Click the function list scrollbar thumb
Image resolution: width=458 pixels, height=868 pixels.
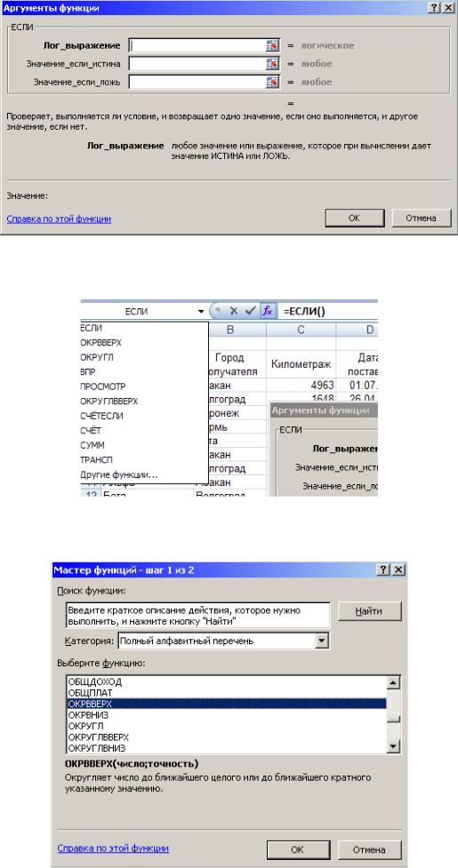pos(394,721)
